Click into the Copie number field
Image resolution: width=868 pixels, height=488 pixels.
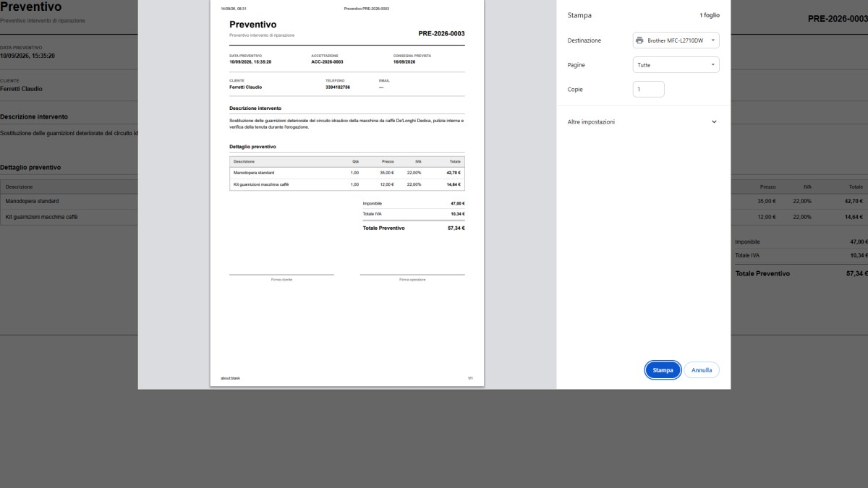[x=649, y=90]
